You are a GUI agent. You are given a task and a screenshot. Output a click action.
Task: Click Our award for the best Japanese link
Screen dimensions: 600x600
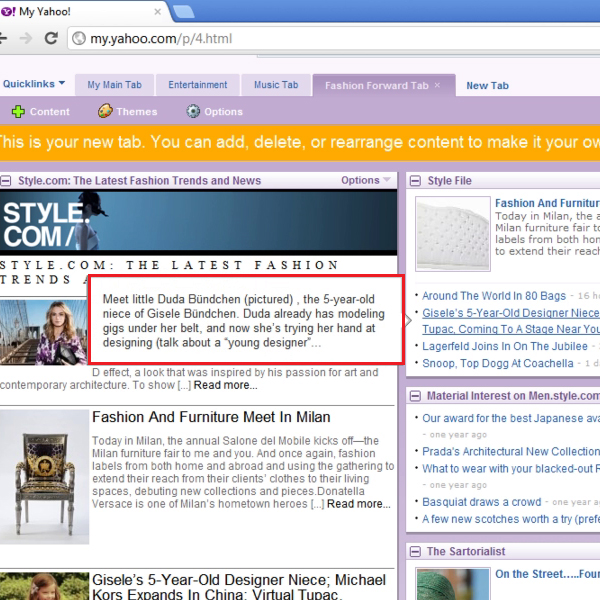(511, 418)
